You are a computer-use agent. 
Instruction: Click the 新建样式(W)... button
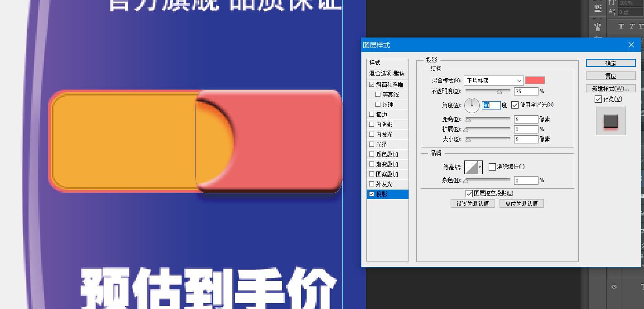611,88
